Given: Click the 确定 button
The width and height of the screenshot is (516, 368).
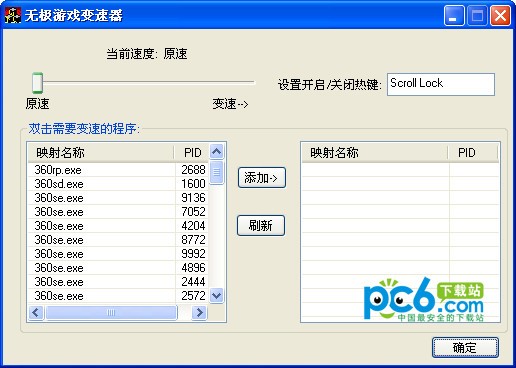Looking at the screenshot, I should (465, 348).
